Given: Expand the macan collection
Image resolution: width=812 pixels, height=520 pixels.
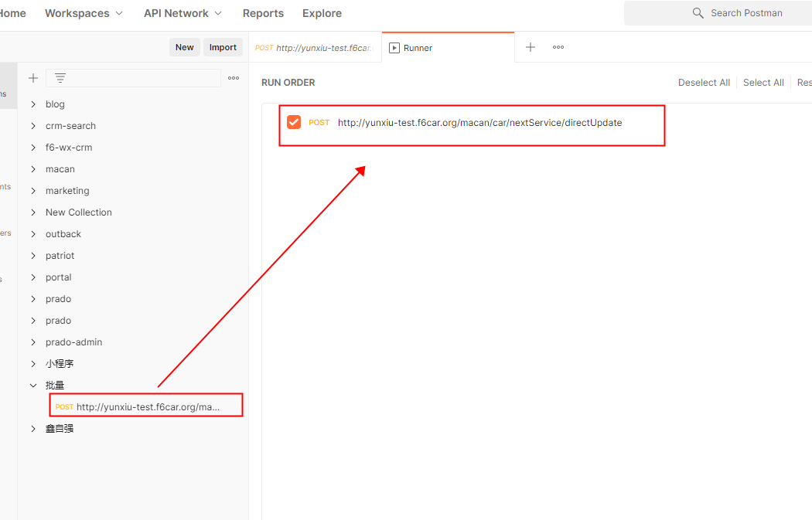Looking at the screenshot, I should coord(33,169).
